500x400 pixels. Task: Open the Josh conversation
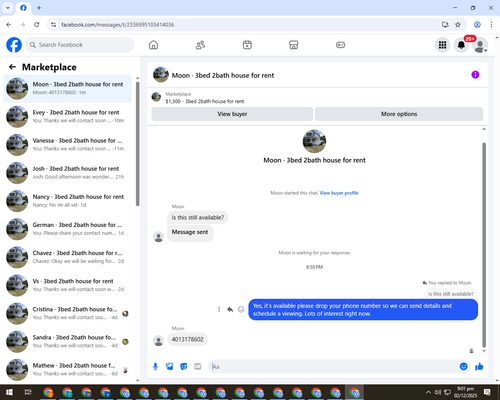click(x=67, y=173)
